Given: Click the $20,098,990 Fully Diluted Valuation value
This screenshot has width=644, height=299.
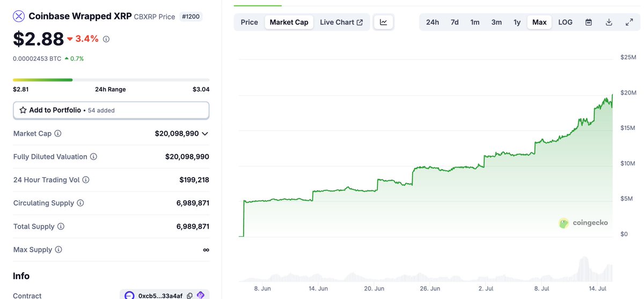Looking at the screenshot, I should point(187,157).
